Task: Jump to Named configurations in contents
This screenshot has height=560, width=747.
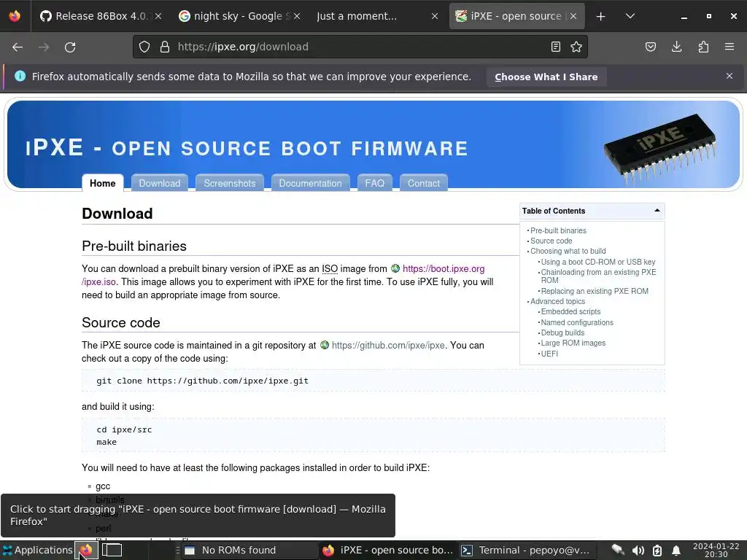Action: 577,322
